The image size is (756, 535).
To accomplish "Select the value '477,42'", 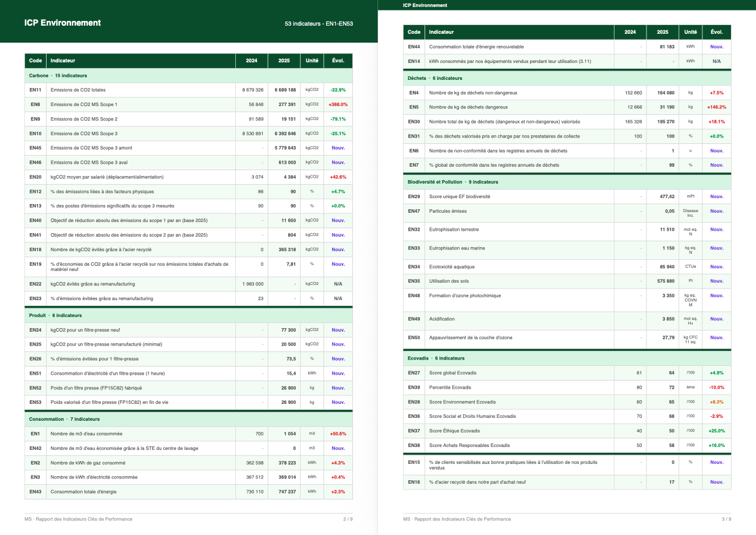I will (667, 197).
